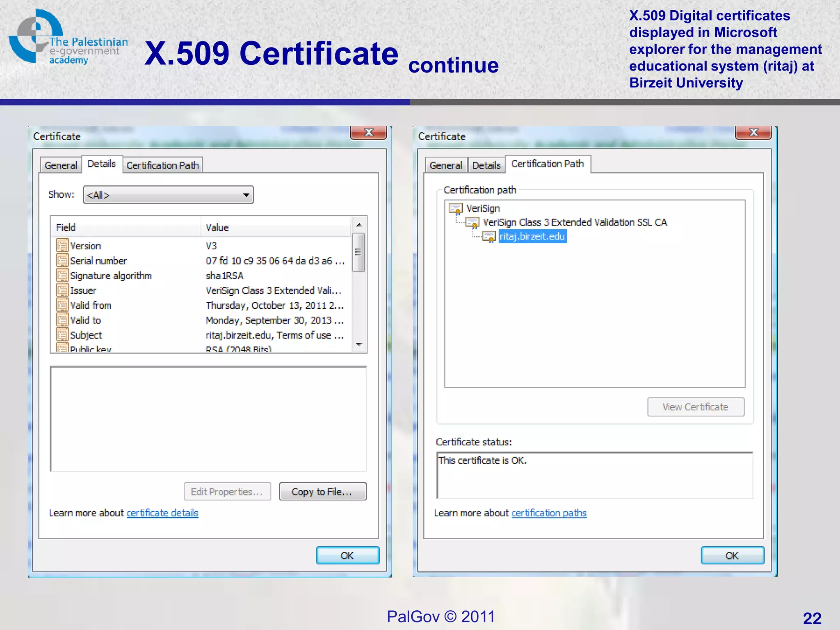Click the Serial number field icon
The image size is (840, 630).
(62, 260)
